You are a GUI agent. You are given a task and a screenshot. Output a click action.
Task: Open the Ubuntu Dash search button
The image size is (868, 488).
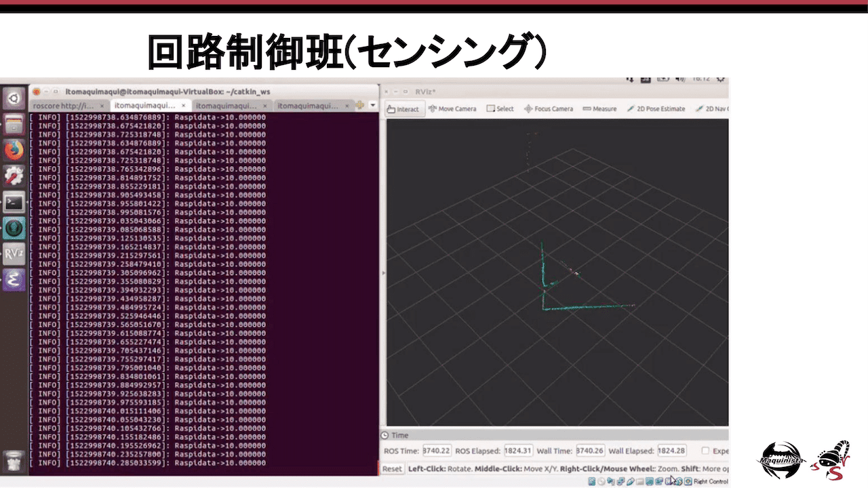point(14,99)
